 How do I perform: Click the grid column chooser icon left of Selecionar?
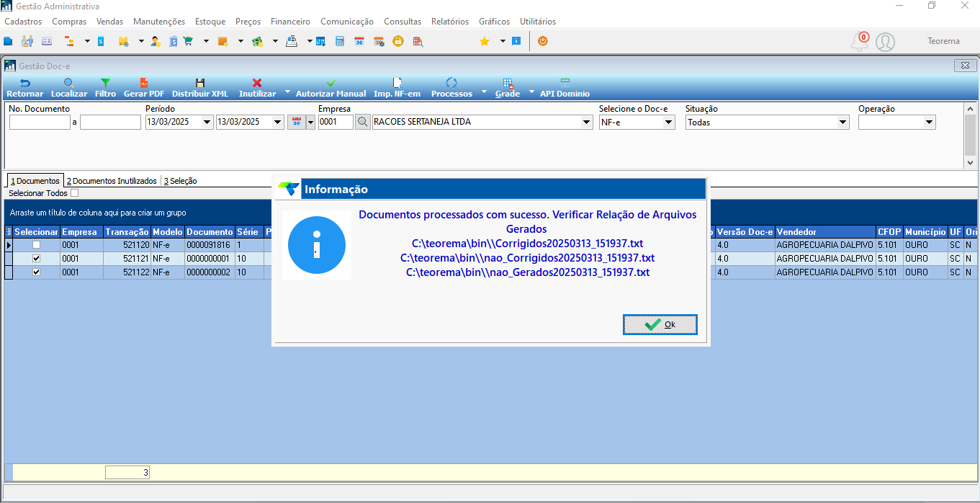9,232
